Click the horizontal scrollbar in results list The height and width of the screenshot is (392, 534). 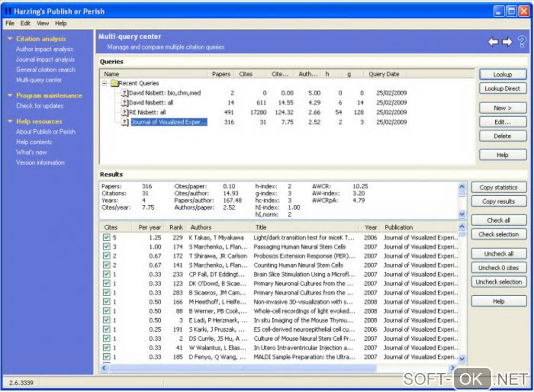tap(241, 368)
